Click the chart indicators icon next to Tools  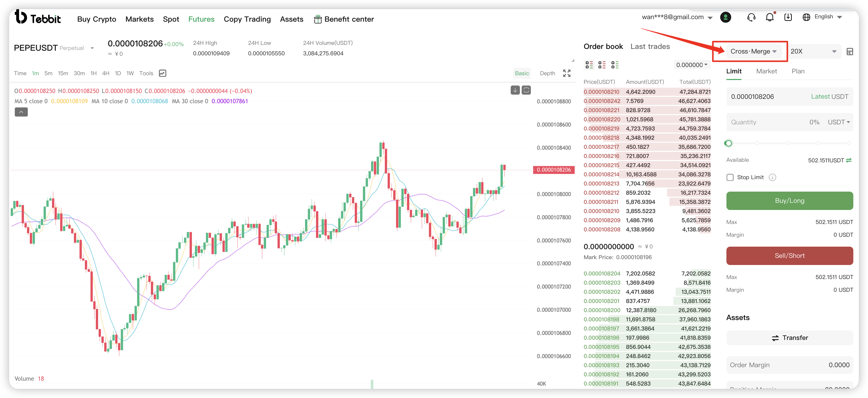point(162,73)
